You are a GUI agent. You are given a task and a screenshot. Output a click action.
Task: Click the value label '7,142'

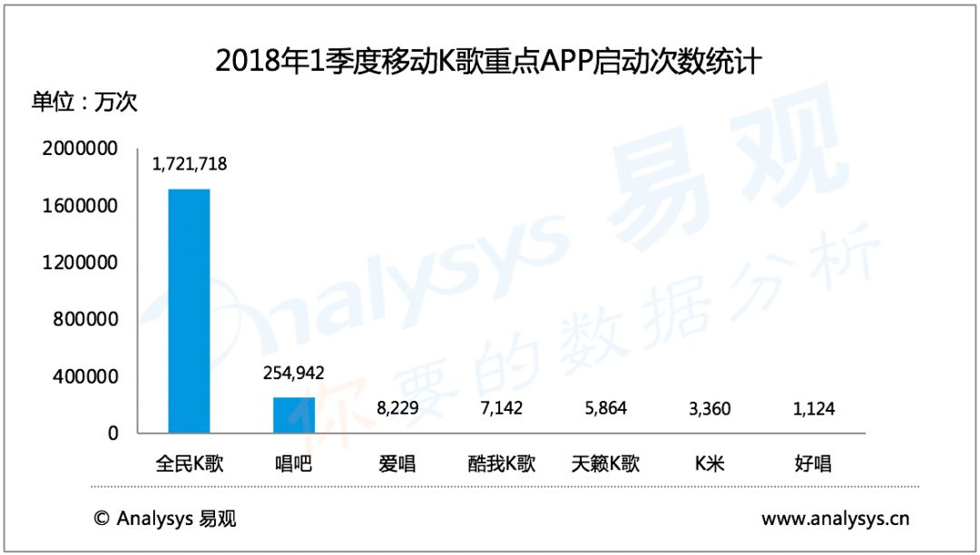tap(501, 408)
